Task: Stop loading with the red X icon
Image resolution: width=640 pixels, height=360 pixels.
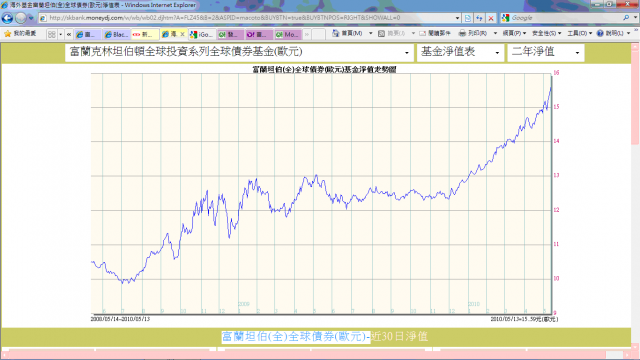Action: pyautogui.click(x=491, y=18)
